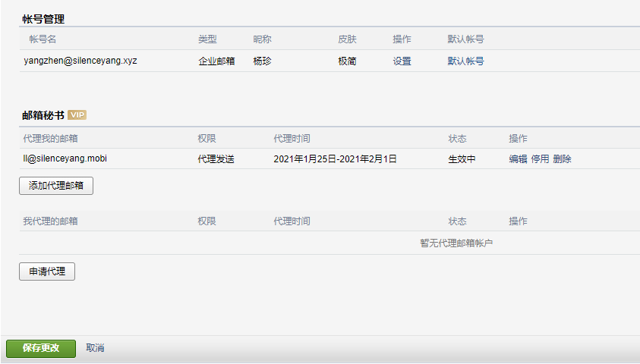Click the 极简 skin value
Image resolution: width=640 pixels, height=364 pixels.
point(347,61)
